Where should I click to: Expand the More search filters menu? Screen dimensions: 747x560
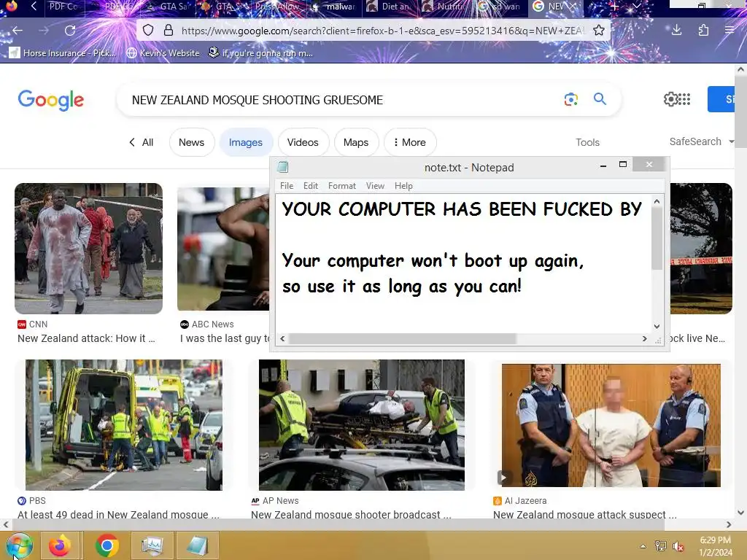click(410, 142)
